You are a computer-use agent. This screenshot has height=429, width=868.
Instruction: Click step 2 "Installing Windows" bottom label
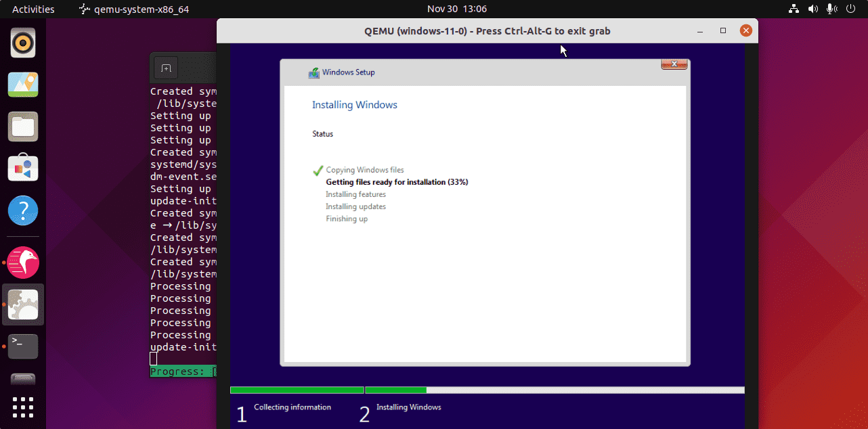click(x=409, y=407)
